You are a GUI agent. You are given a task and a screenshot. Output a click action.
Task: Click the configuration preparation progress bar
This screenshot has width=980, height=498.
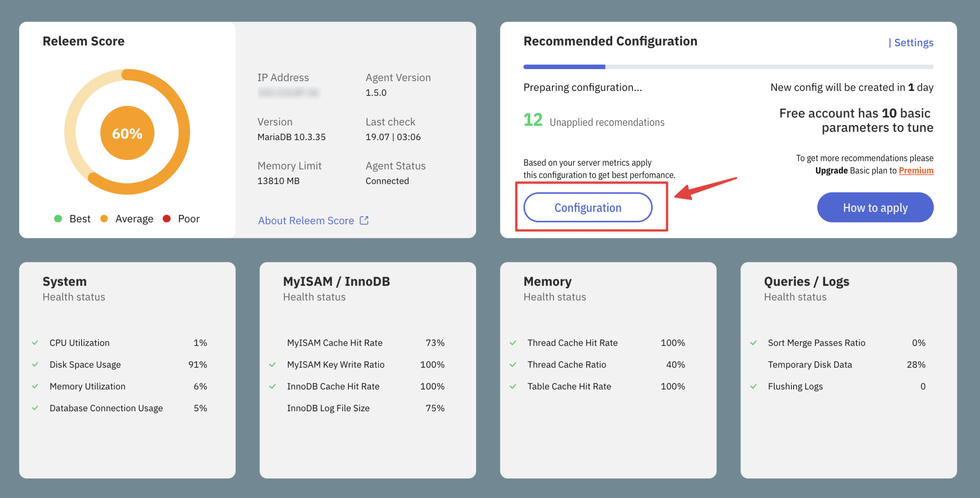[728, 67]
